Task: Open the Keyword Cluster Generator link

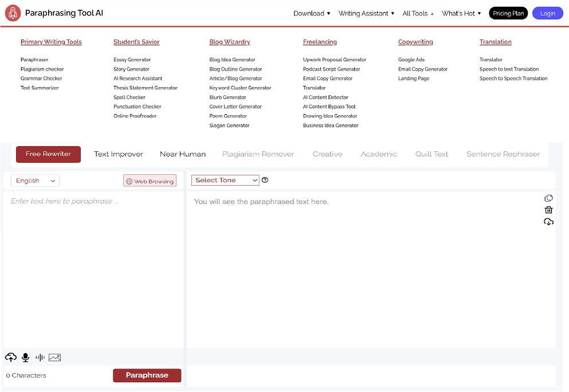Action: [x=240, y=88]
